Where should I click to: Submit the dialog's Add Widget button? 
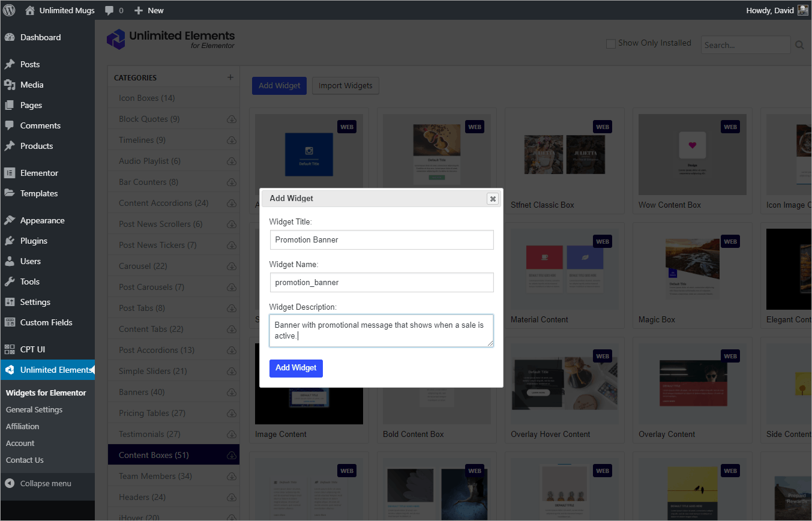296,368
